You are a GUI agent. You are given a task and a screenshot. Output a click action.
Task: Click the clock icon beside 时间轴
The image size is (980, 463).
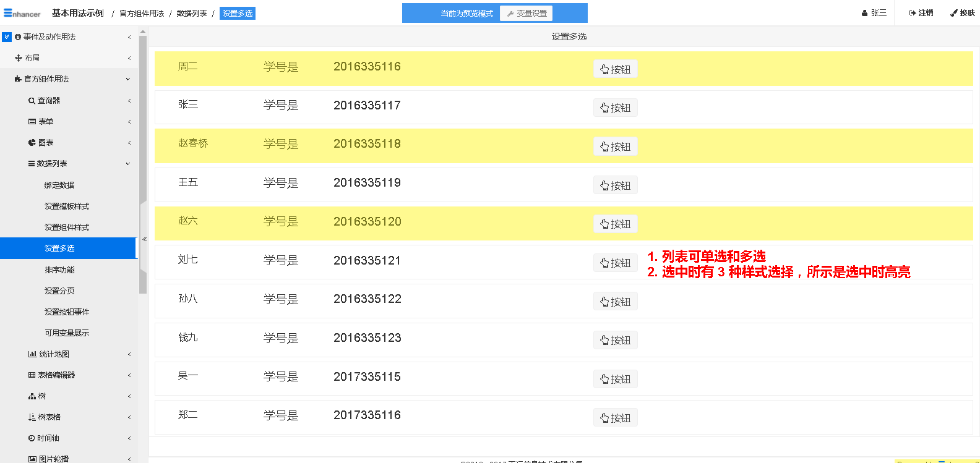tap(32, 438)
